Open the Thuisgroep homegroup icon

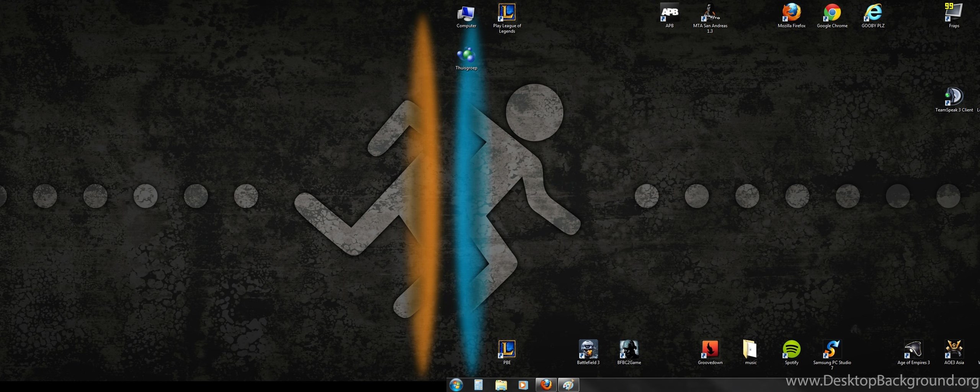tap(466, 58)
